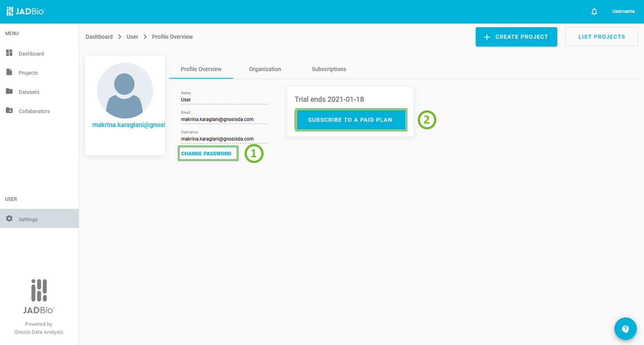The image size is (644, 345).
Task: Click the Dashboard grid icon in sidebar
Action: (x=9, y=53)
